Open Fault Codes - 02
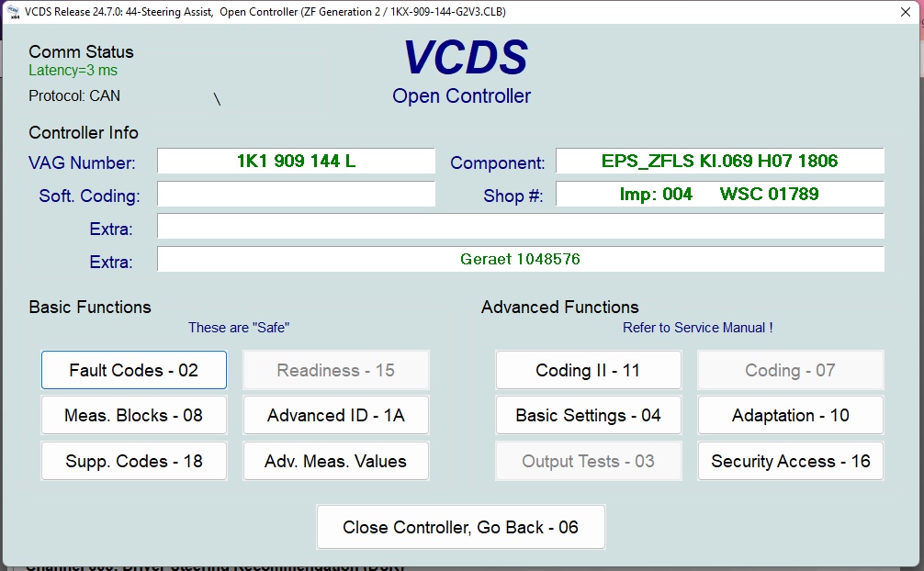The height and width of the screenshot is (571, 924). coord(134,370)
